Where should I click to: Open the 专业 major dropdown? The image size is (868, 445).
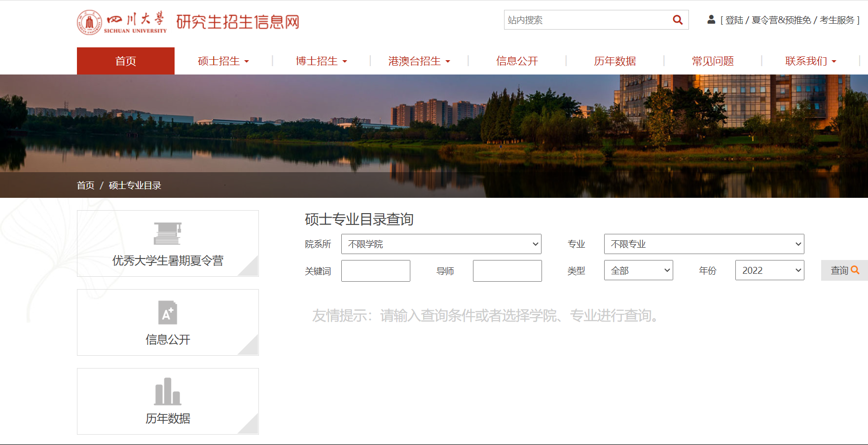tap(704, 244)
